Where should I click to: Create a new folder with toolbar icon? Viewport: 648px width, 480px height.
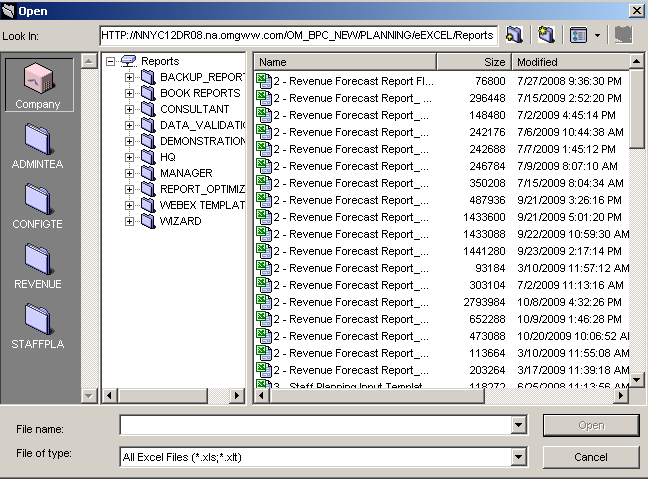point(546,35)
